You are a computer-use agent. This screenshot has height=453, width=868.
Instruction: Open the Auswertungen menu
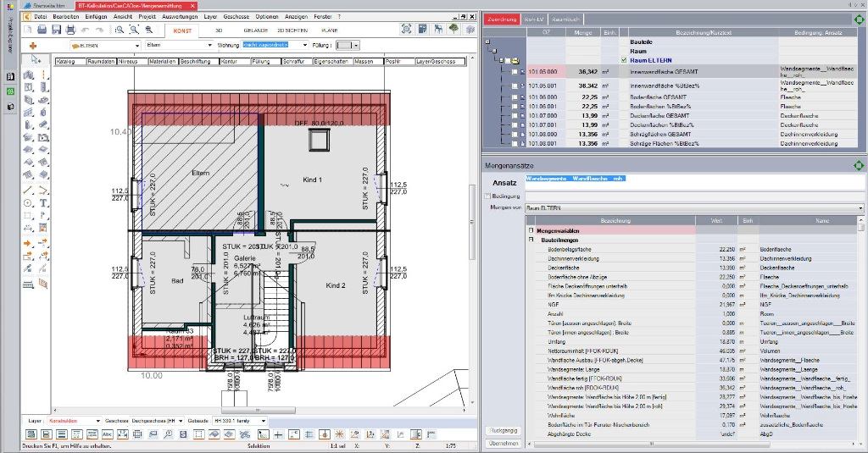(x=178, y=16)
